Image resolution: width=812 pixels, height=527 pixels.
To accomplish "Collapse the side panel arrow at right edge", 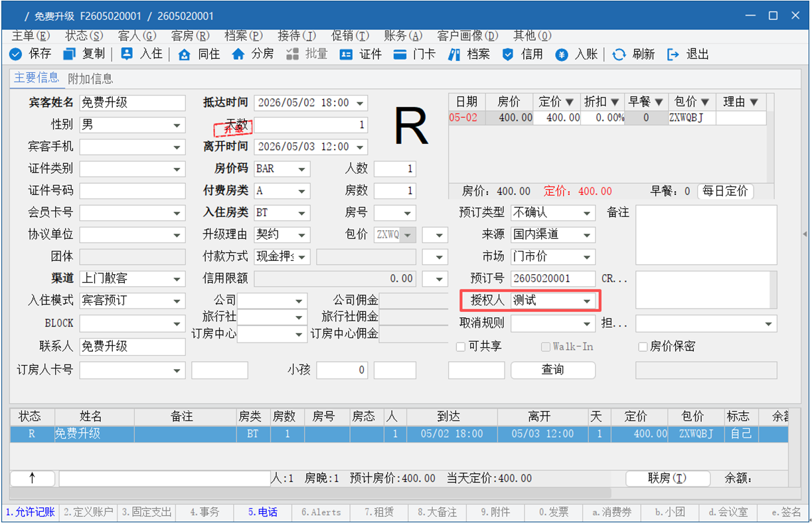I will [x=805, y=234].
